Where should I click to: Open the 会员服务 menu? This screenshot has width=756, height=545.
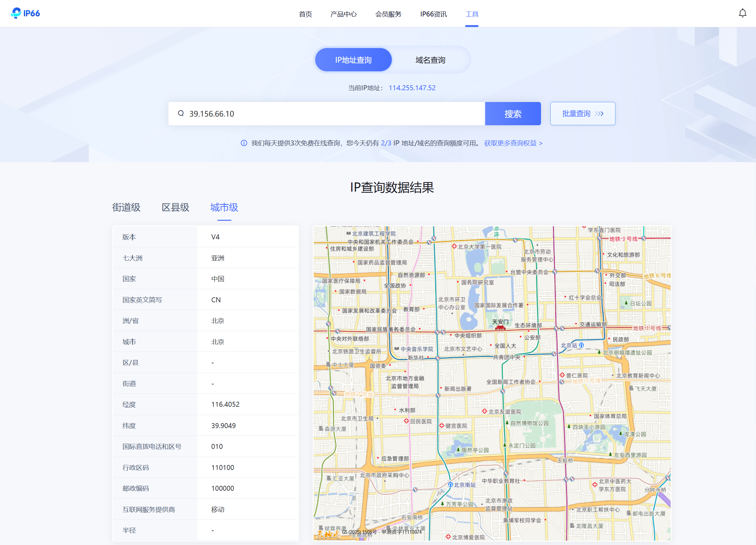(388, 14)
